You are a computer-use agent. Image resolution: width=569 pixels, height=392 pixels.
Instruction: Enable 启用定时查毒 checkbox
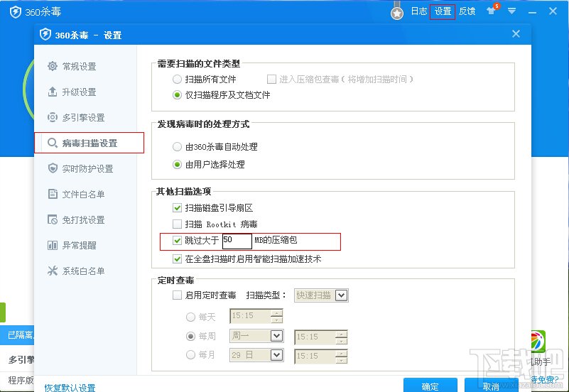tap(177, 295)
